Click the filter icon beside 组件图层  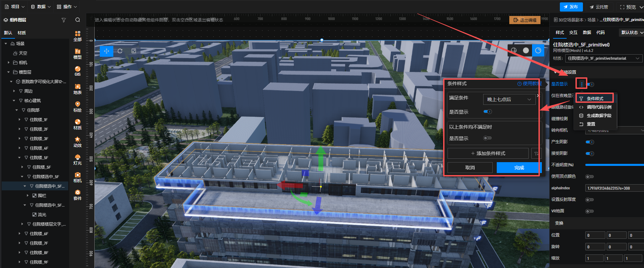(x=63, y=20)
